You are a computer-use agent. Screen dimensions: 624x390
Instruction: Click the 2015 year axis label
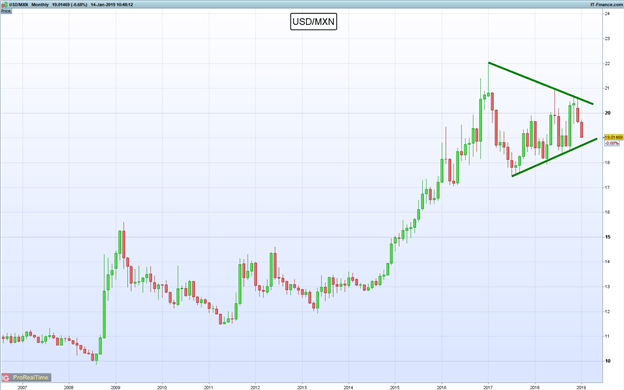395,387
